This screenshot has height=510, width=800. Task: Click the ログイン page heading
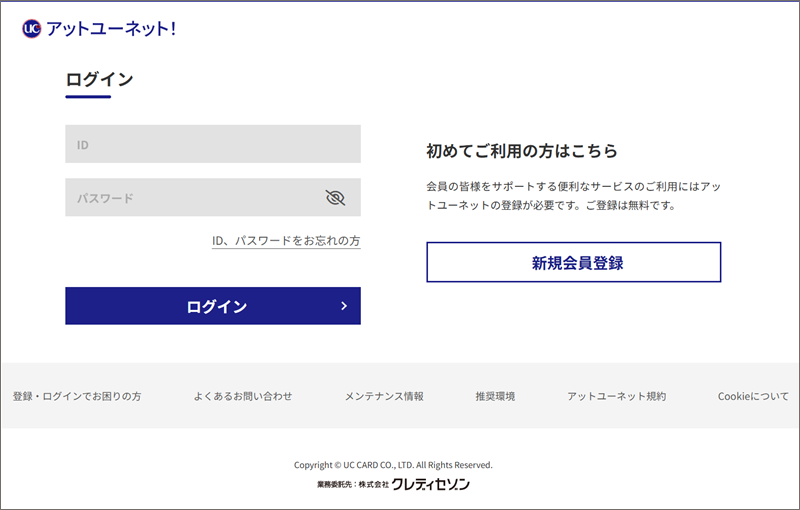[x=99, y=80]
